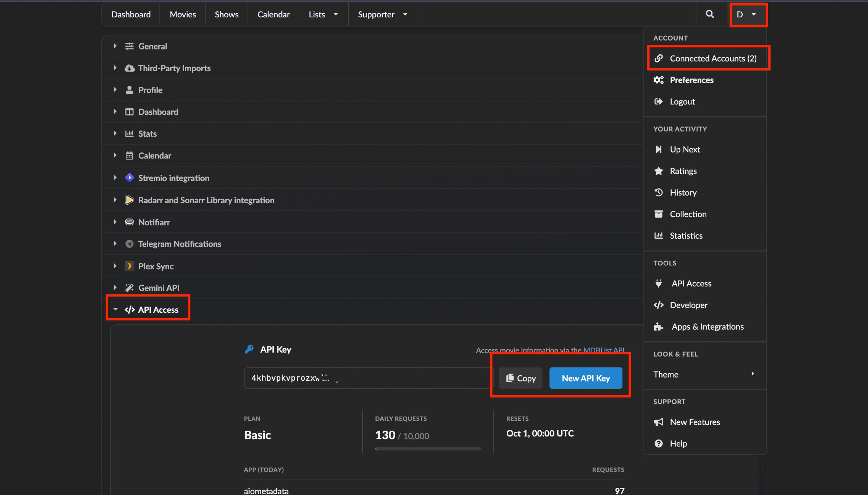Open the Movies navigation item
The image size is (868, 495).
[x=183, y=14]
